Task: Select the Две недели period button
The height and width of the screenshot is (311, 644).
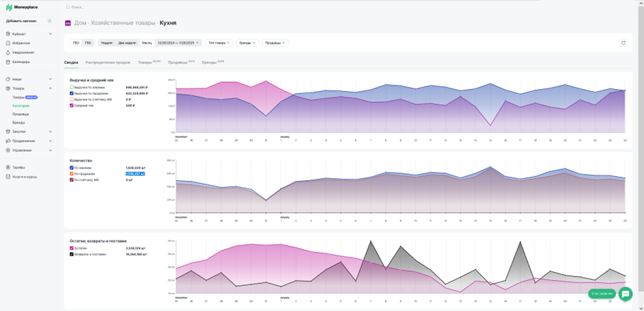Action: click(127, 42)
